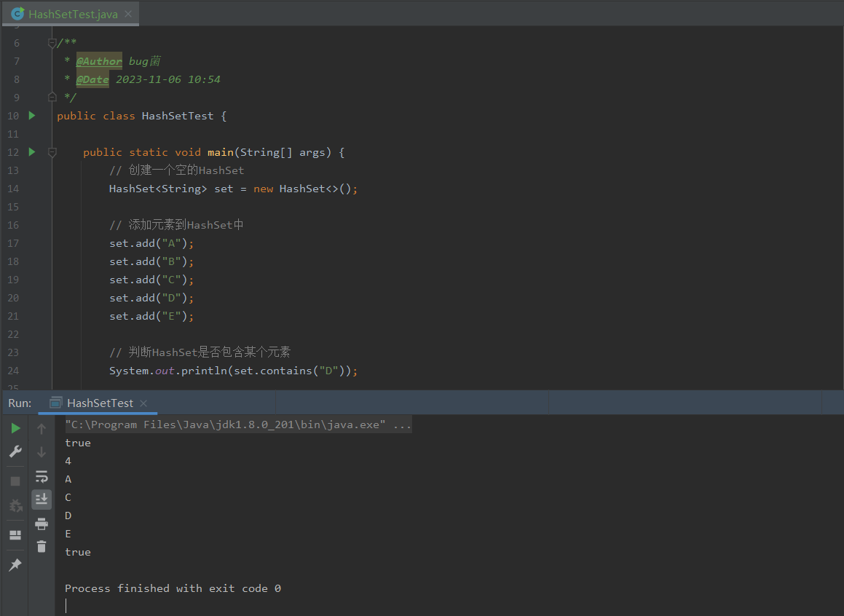
Task: Click the up arrow in the Run toolbar
Action: pyautogui.click(x=42, y=429)
